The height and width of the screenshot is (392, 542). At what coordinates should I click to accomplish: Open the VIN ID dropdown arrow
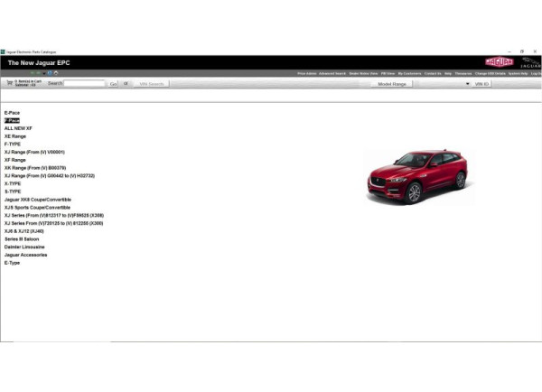[468, 84]
